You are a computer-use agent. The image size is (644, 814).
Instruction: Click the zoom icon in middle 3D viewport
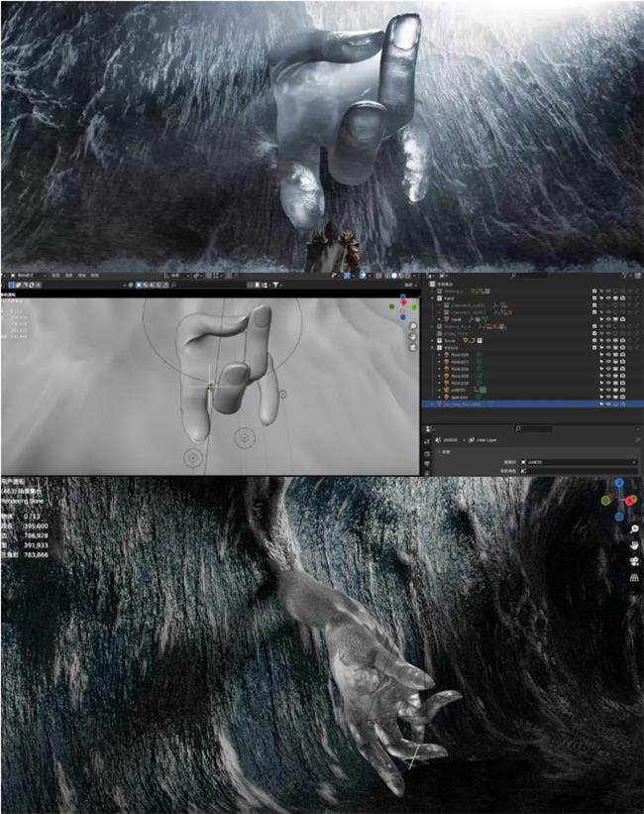click(413, 323)
